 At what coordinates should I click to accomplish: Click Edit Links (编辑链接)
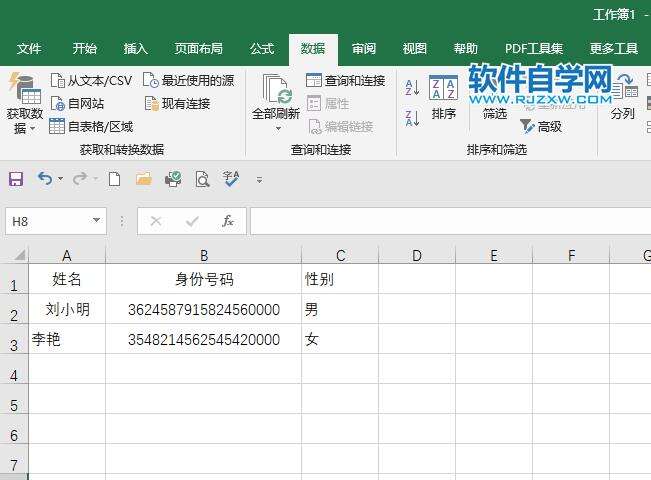(340, 126)
